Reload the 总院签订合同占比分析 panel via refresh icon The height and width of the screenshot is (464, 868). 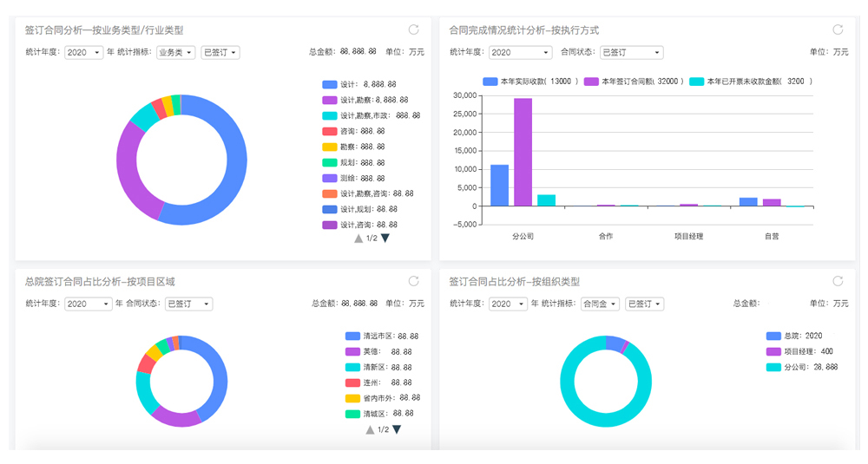(x=414, y=281)
